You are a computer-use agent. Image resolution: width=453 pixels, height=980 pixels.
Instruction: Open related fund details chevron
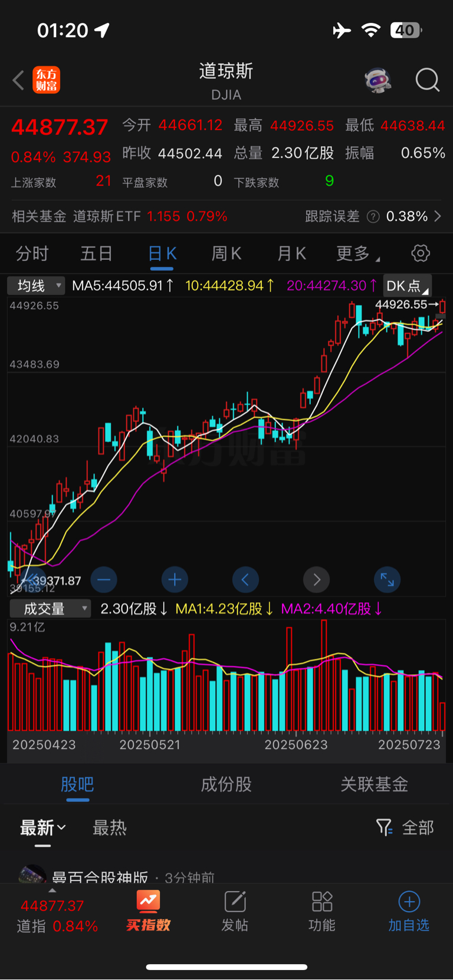point(438,216)
